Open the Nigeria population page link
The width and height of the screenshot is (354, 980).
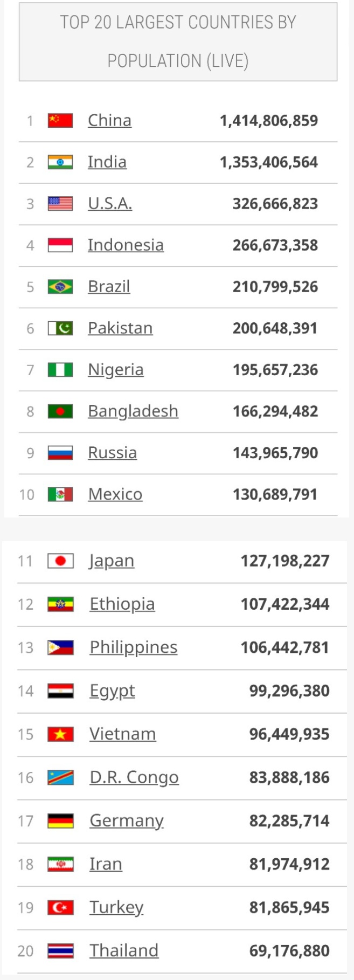[116, 370]
